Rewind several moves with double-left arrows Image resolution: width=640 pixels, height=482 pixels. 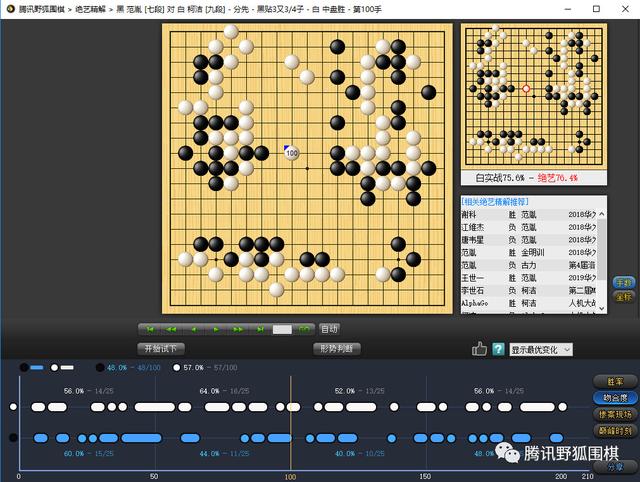pyautogui.click(x=171, y=329)
